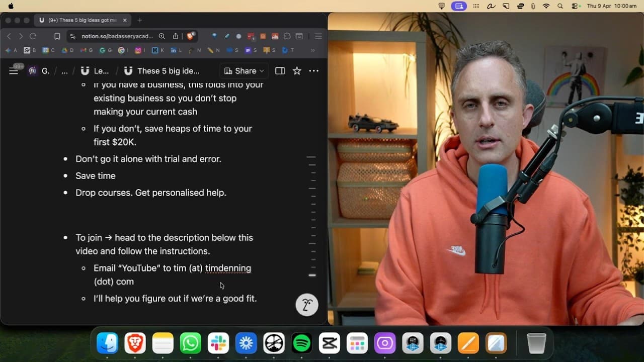Click the Brave Shields lion icon

(x=191, y=36)
